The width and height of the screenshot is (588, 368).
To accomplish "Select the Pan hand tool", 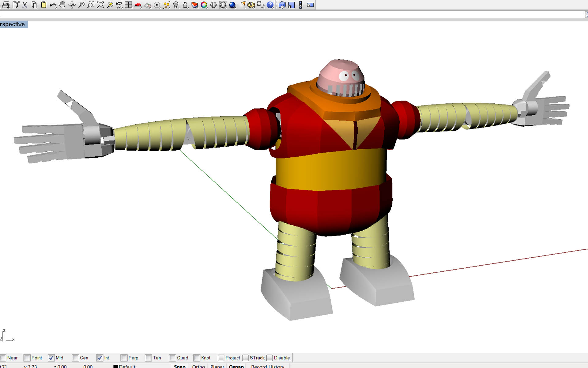I will click(62, 5).
